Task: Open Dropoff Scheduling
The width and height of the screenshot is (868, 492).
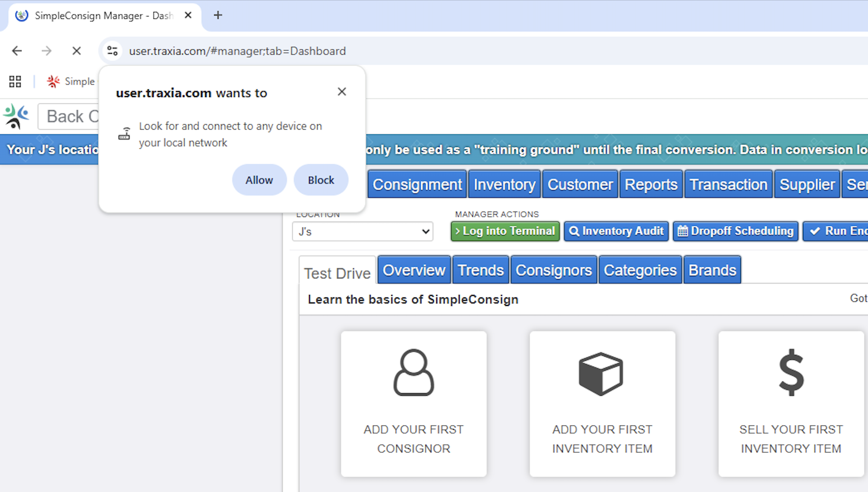Action: pos(735,231)
